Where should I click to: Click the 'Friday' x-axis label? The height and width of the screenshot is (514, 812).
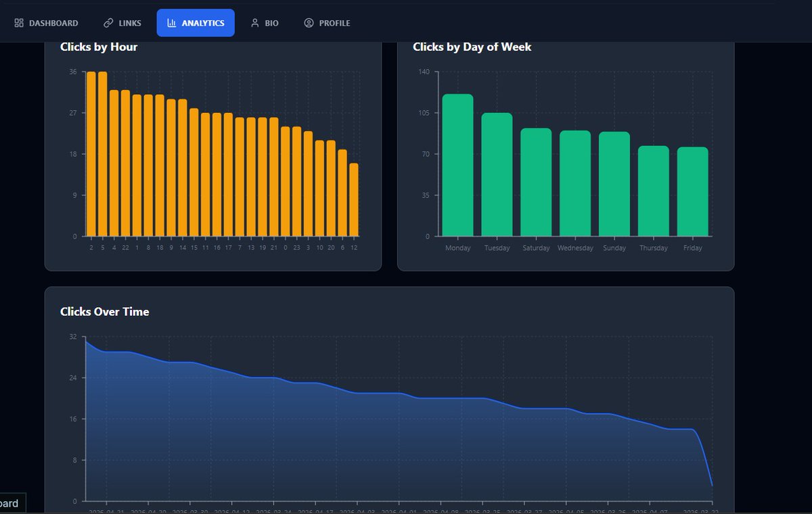pos(693,248)
